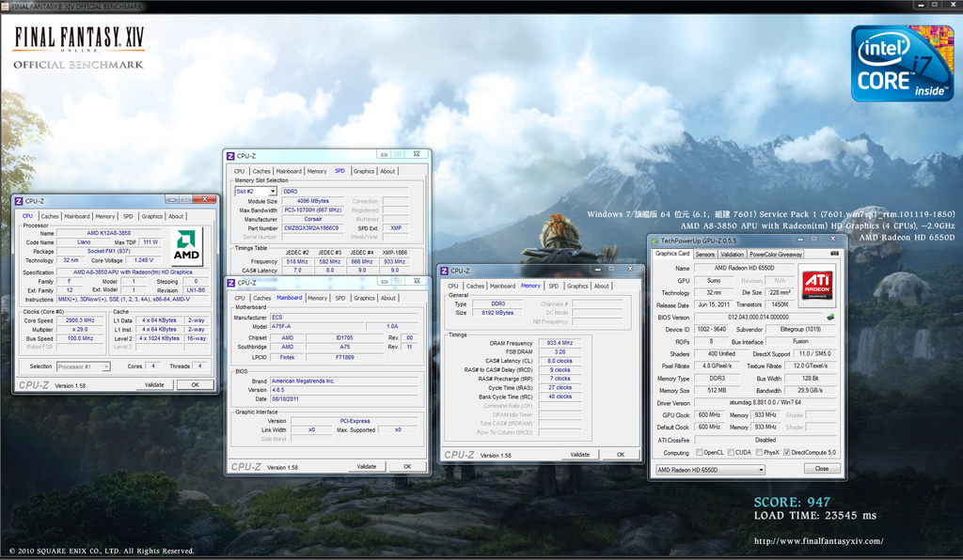Screen dimensions: 963x560
Task: Click OK in the CPU-Z processor window
Action: coord(195,385)
